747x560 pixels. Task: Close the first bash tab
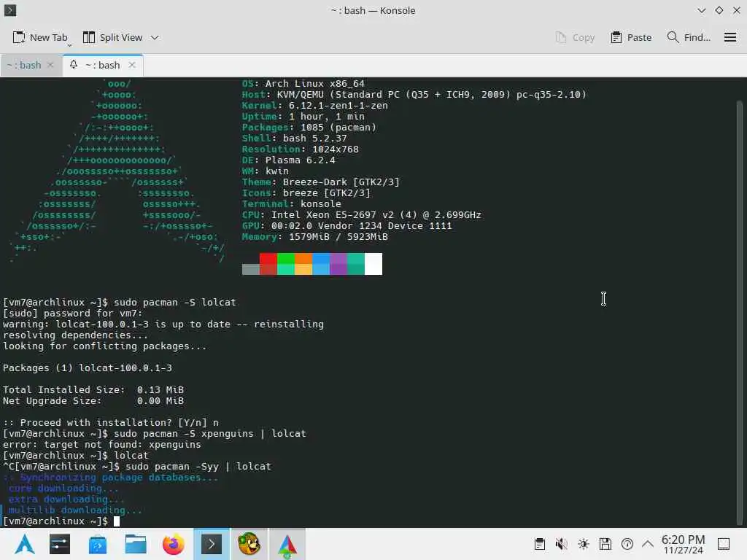pyautogui.click(x=50, y=65)
